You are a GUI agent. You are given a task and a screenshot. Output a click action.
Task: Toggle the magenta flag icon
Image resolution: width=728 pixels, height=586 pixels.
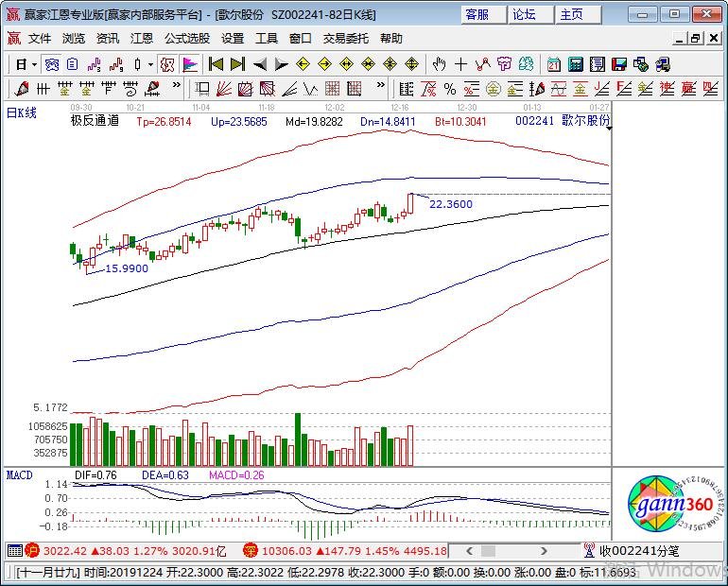189,64
